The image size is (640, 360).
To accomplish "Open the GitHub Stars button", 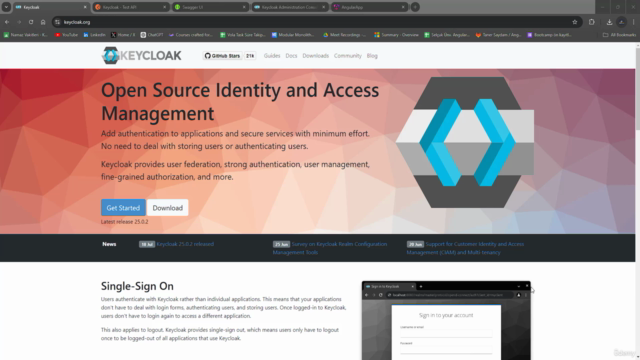I will click(222, 56).
